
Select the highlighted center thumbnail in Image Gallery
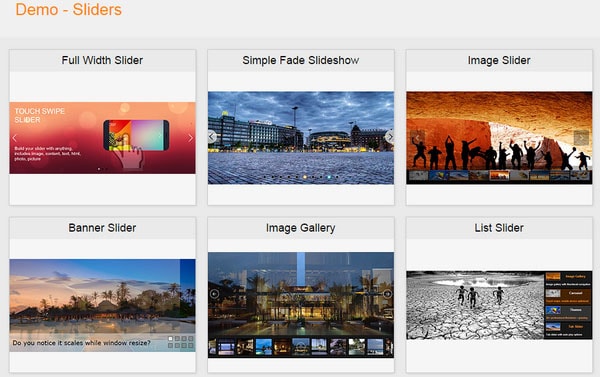point(301,347)
